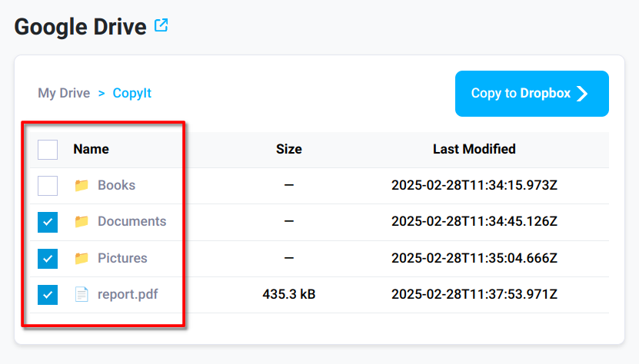639x364 pixels.
Task: Click the 435.3 kB size value
Action: pos(289,294)
